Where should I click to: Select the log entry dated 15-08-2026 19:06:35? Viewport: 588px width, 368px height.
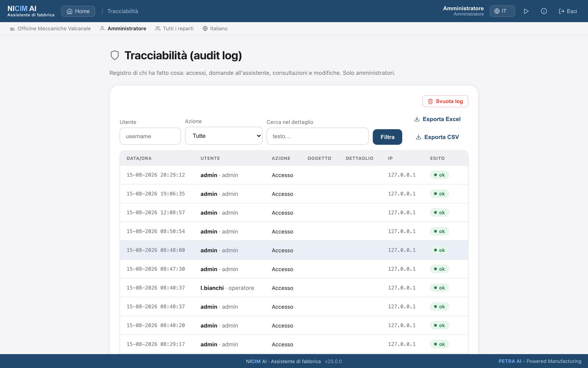coord(294,194)
